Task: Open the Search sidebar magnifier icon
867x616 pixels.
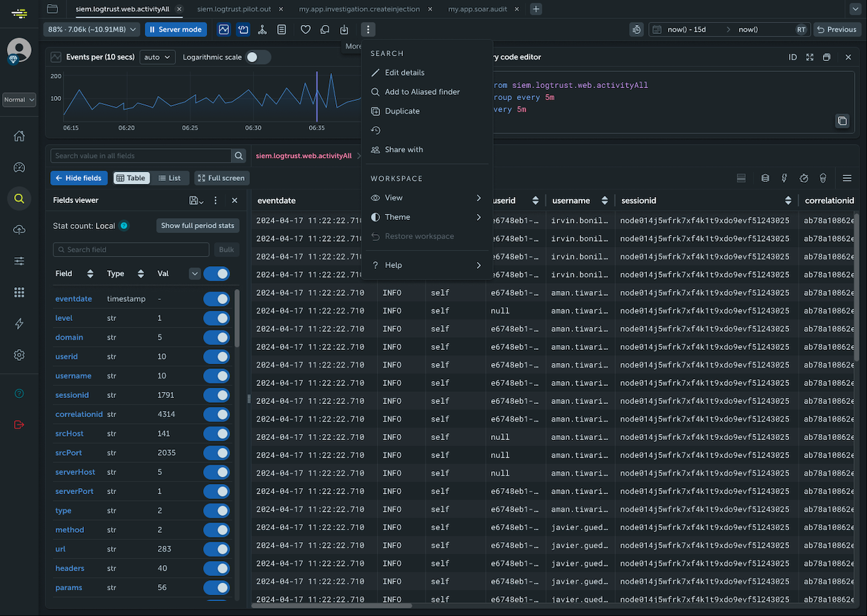Action: point(18,198)
